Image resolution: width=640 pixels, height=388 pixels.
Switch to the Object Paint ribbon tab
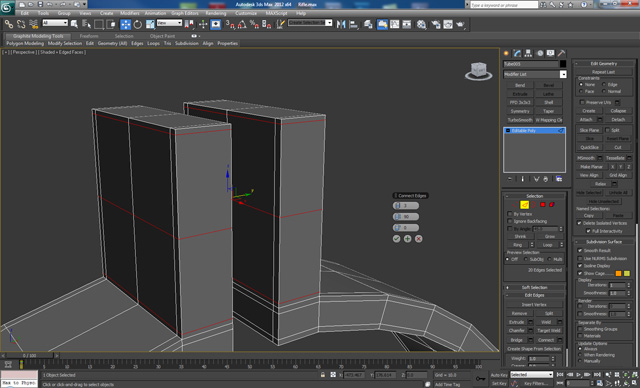162,36
